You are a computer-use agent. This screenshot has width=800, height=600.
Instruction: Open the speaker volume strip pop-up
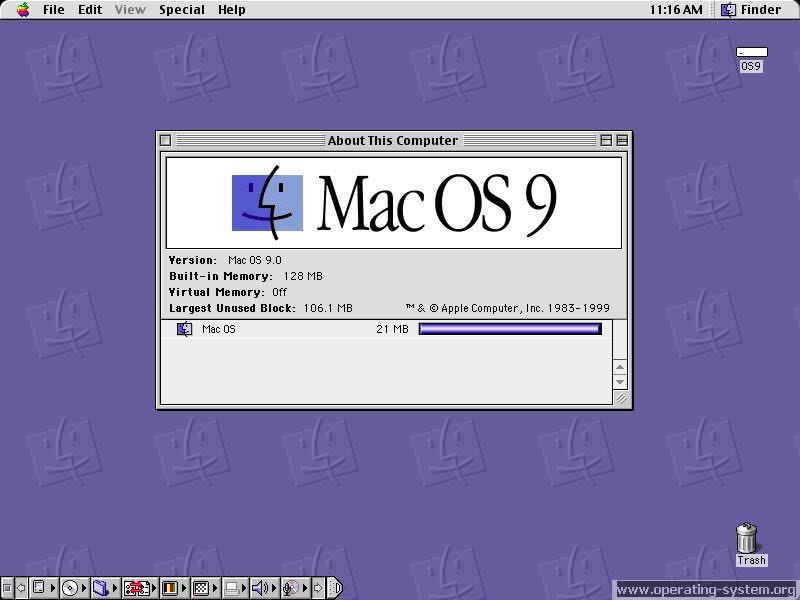[x=261, y=588]
